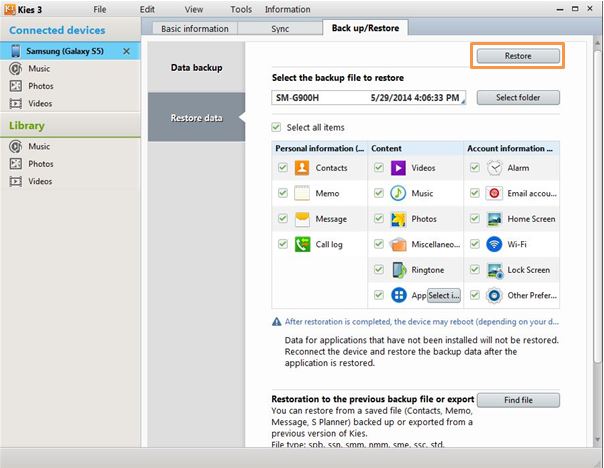Open Library Music icon
604x468 pixels.
click(15, 146)
